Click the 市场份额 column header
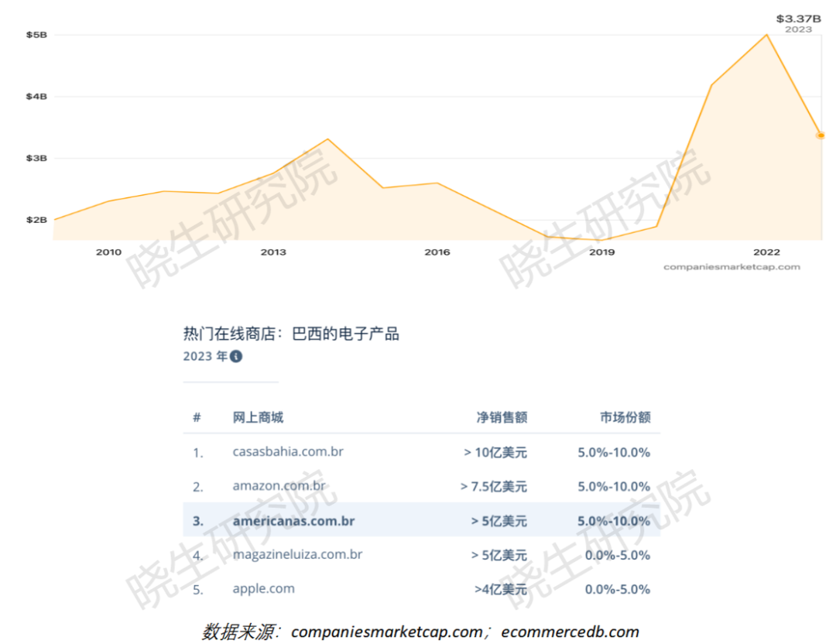This screenshot has width=836, height=644. (625, 417)
